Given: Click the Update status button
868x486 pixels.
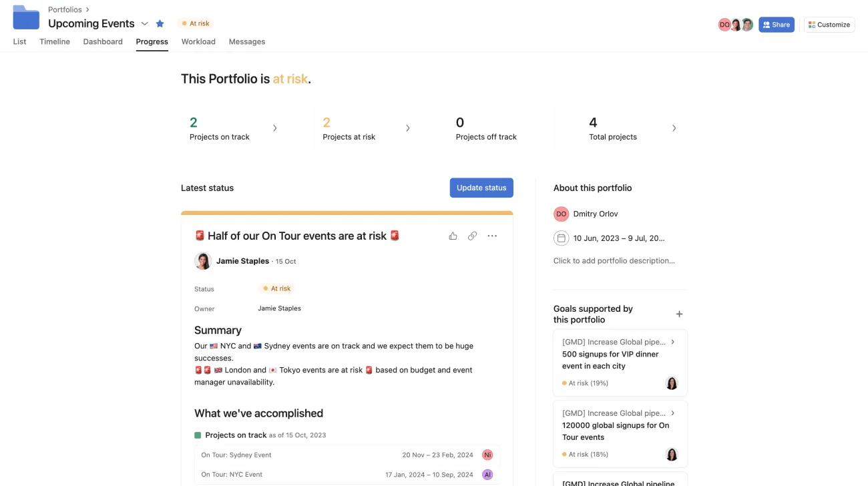Looking at the screenshot, I should click(481, 188).
